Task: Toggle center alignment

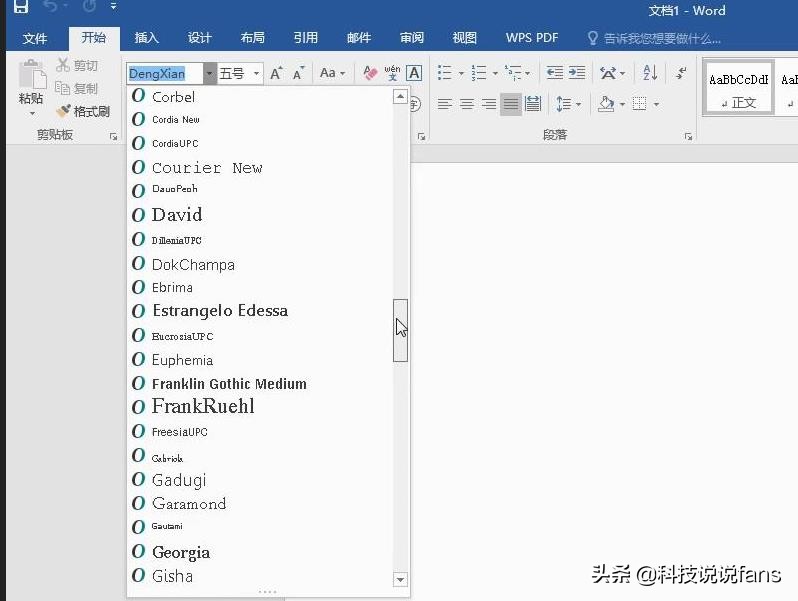Action: click(467, 104)
